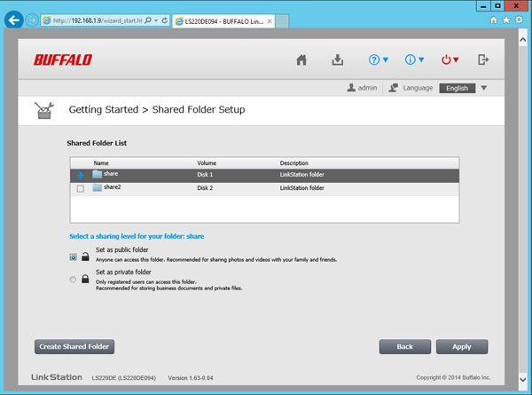Open the information icon menu

pos(414,59)
